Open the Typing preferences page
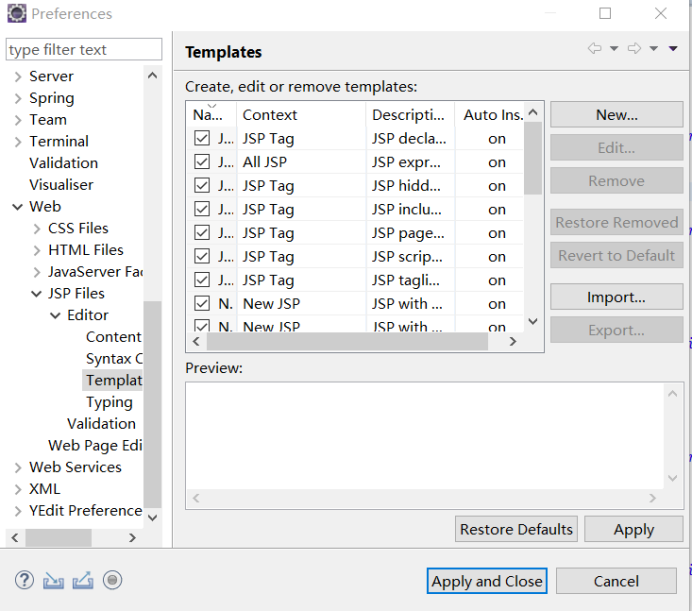Image resolution: width=692 pixels, height=611 pixels. 109,402
